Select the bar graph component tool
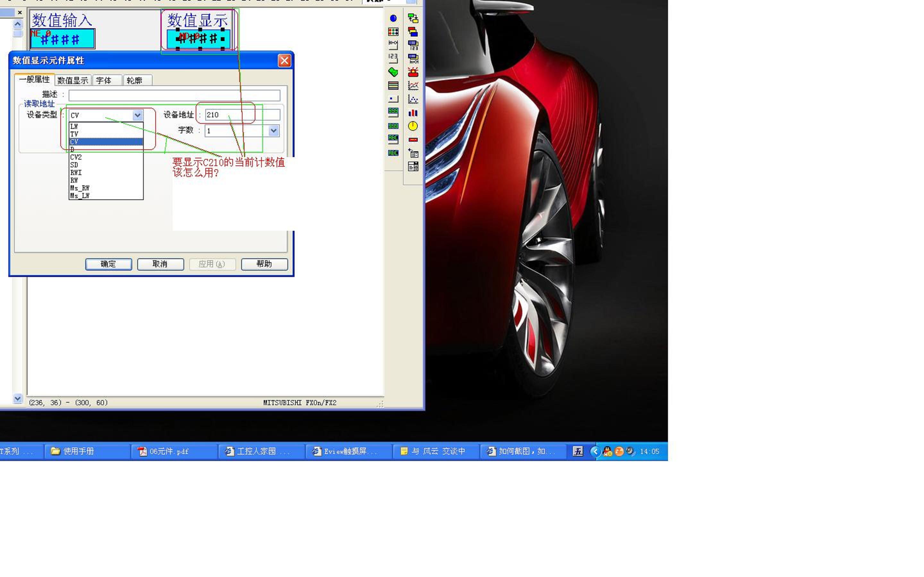 click(x=413, y=113)
